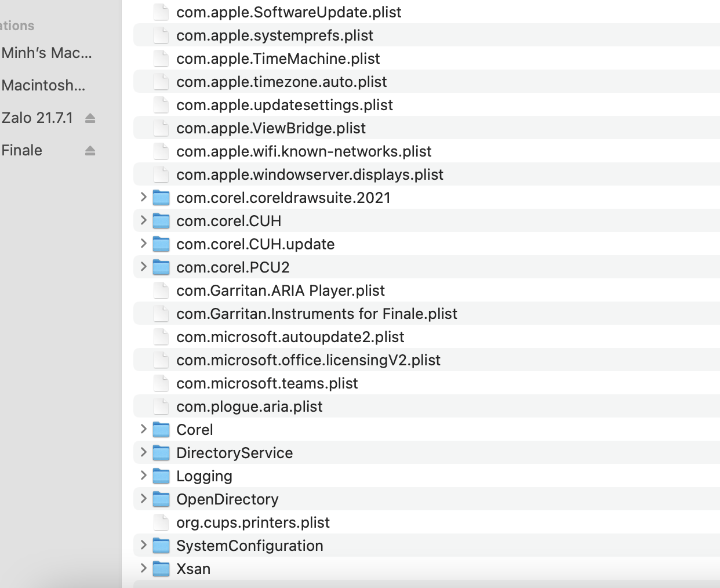Click the org.cups.printers.plist file icon
This screenshot has height=588, width=720.
click(161, 522)
